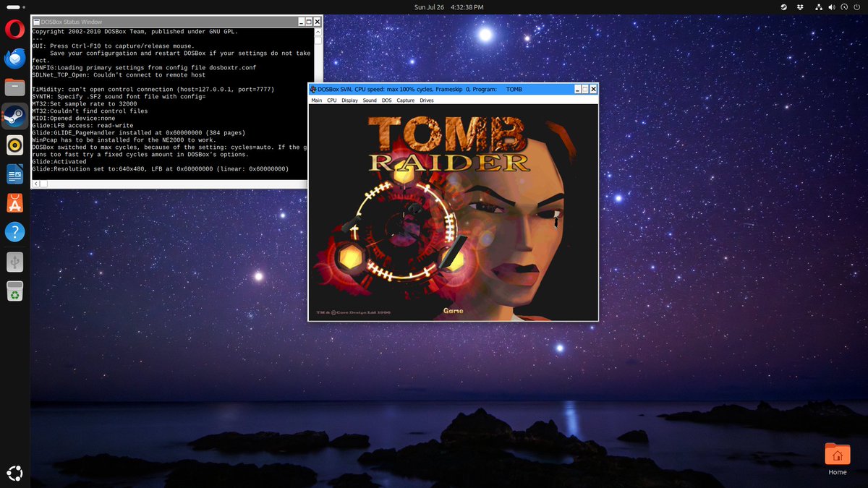868x488 pixels.
Task: Click the Dropbox tray icon in the top bar
Action: tap(801, 7)
